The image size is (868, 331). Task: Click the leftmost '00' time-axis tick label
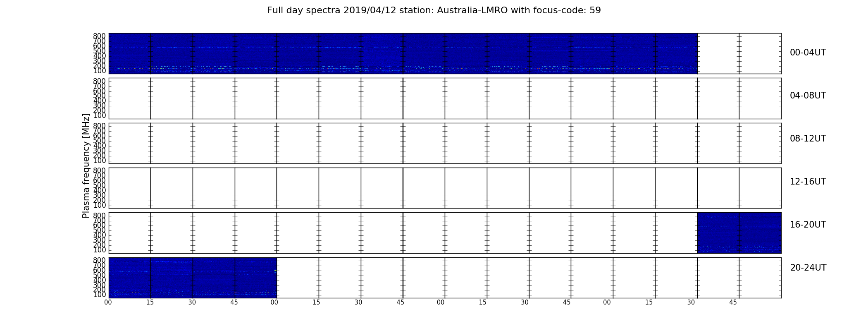click(108, 302)
